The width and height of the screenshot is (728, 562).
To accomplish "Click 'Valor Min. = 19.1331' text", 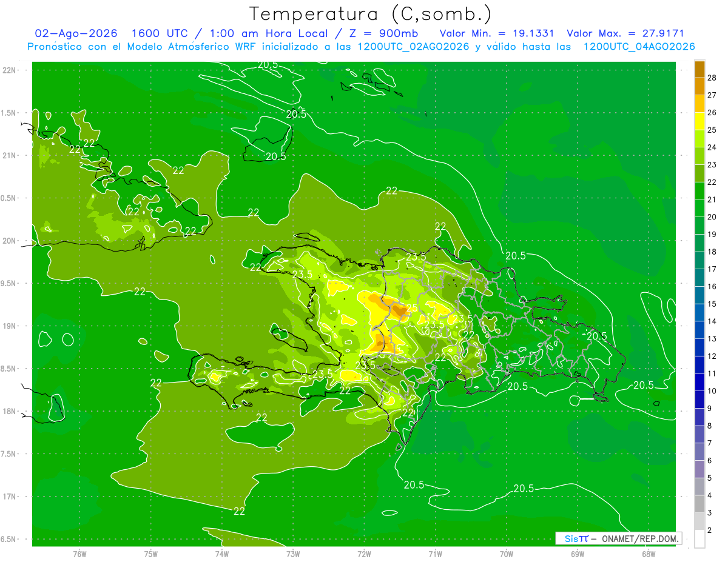I will [x=497, y=33].
